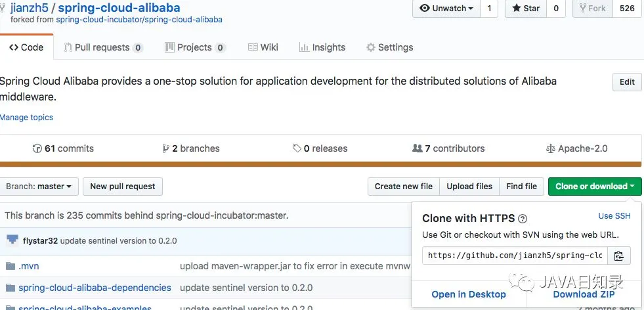Click the Code tab angle-brackets icon

click(14, 47)
